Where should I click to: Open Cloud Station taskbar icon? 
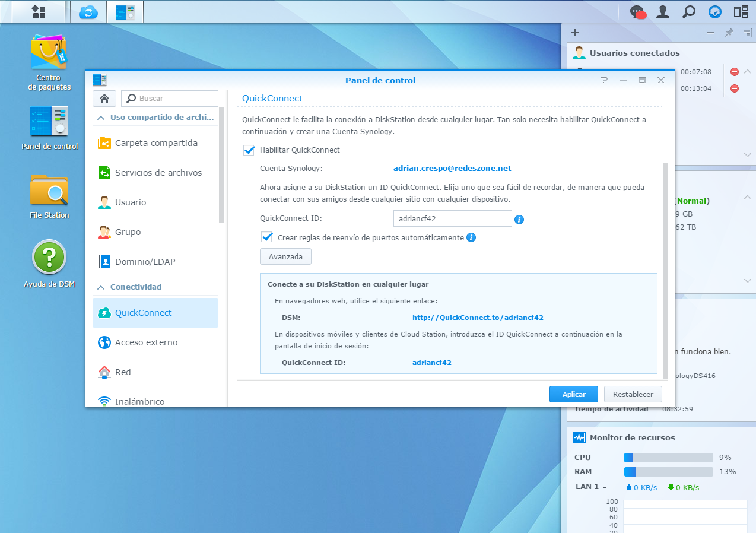(88, 11)
